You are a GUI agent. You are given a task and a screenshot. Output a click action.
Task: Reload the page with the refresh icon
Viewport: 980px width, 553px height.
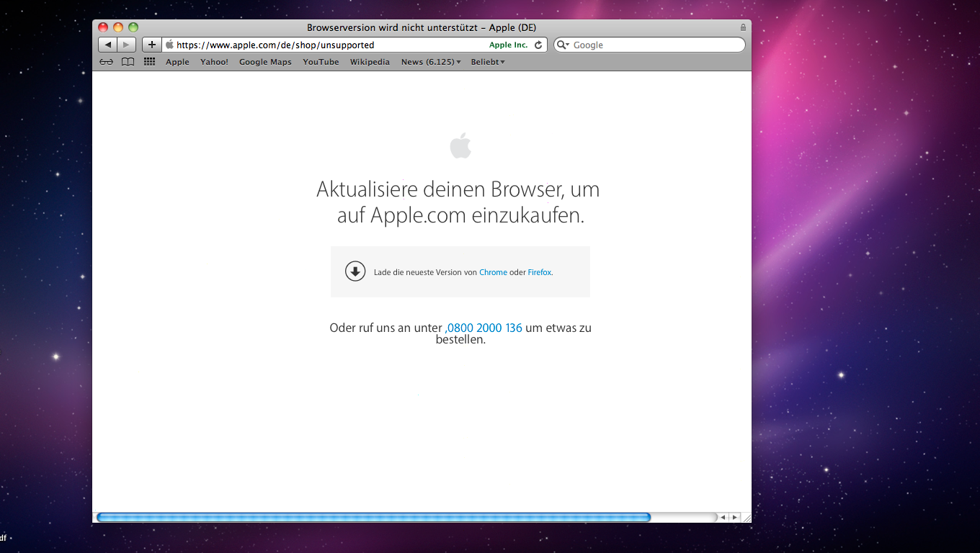(538, 45)
